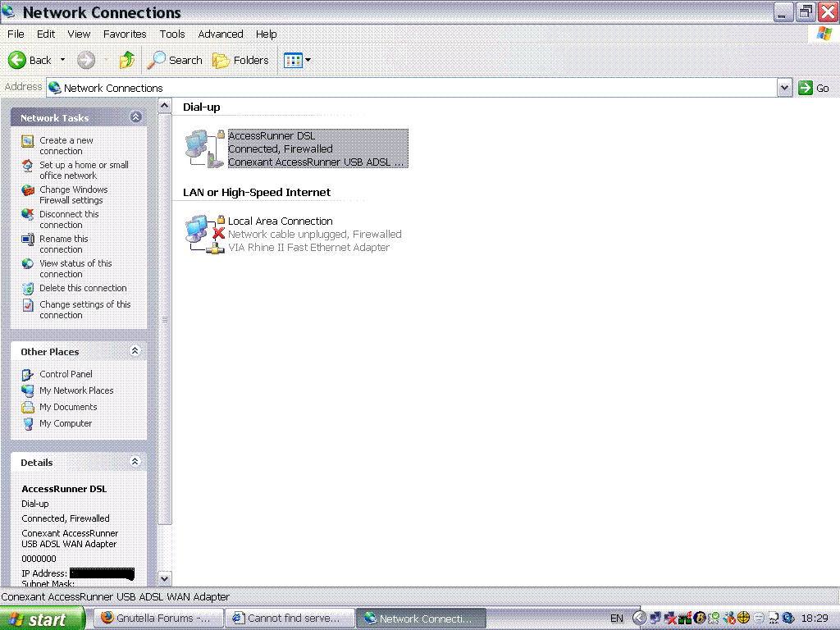Open My Network Places link
840x630 pixels.
pos(76,390)
